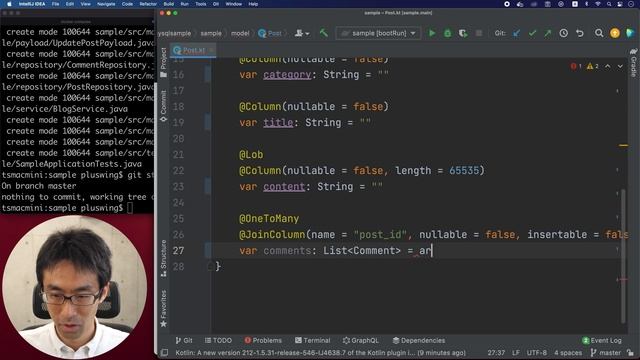
Task: Open master Git branch popup
Action: point(606,353)
